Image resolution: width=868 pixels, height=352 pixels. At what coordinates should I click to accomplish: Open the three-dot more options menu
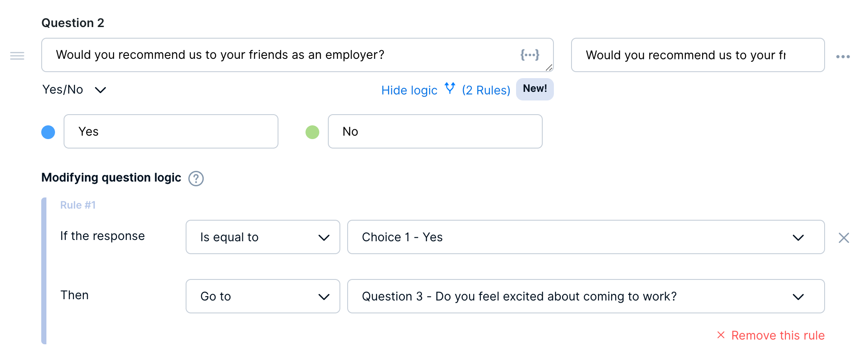coord(843,57)
